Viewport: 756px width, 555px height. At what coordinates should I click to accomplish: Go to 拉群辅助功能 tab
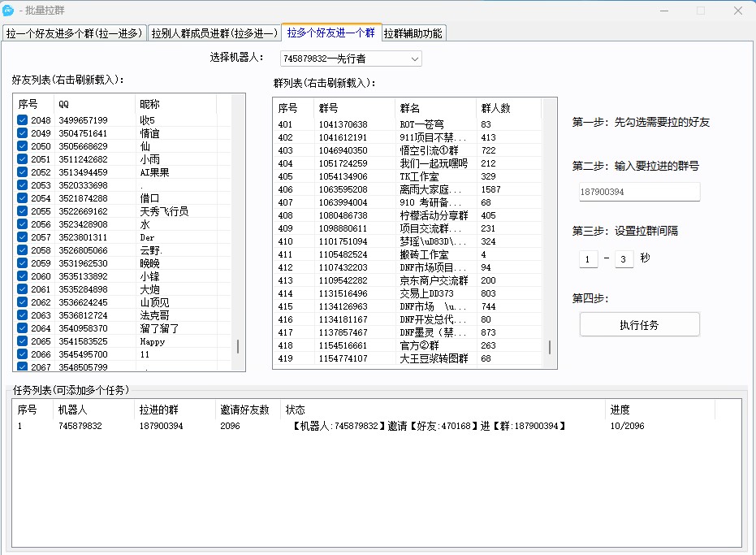point(413,33)
